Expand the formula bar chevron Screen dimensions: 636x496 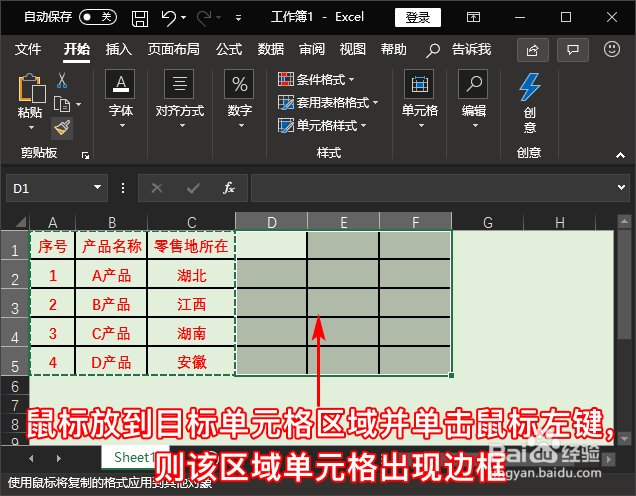click(621, 187)
